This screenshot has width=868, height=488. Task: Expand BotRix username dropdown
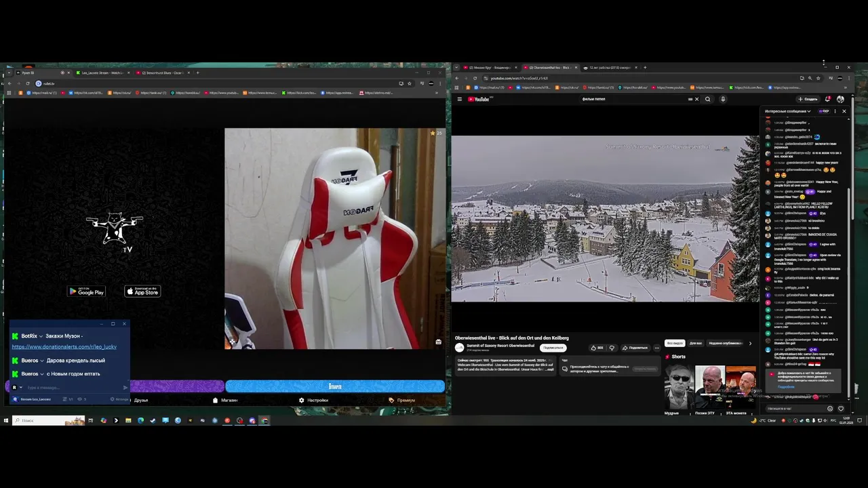[x=41, y=336]
